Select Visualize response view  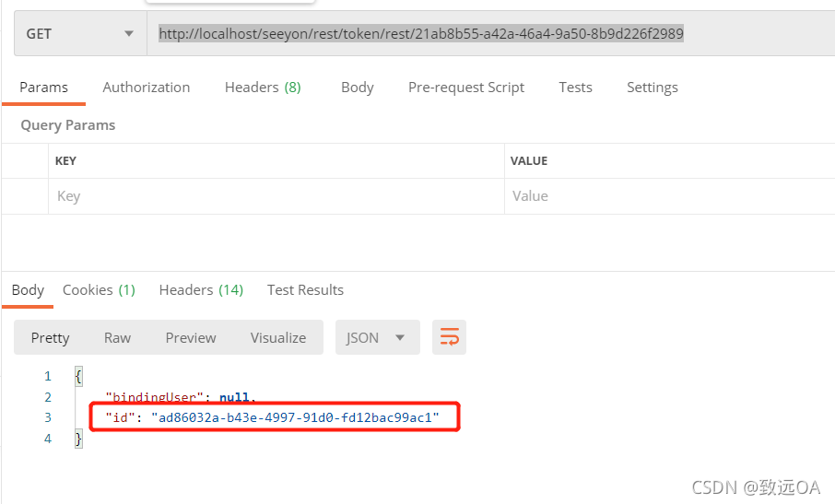(278, 338)
